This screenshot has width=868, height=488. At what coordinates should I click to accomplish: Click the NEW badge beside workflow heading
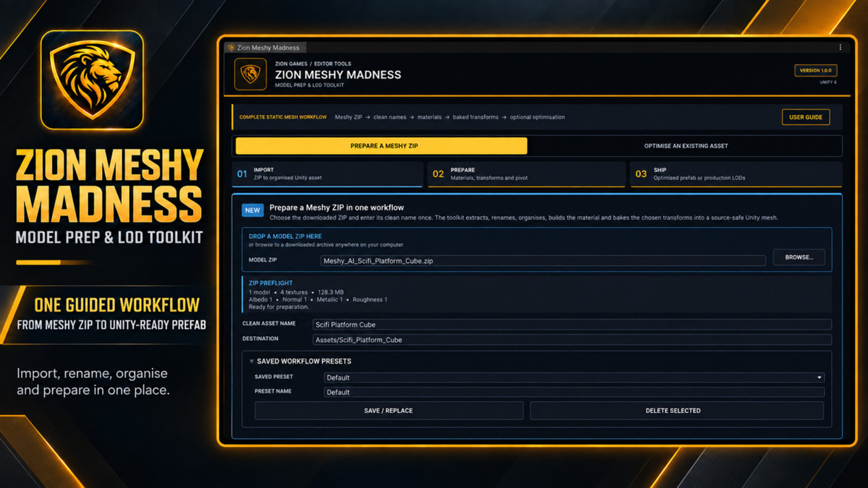coord(252,210)
